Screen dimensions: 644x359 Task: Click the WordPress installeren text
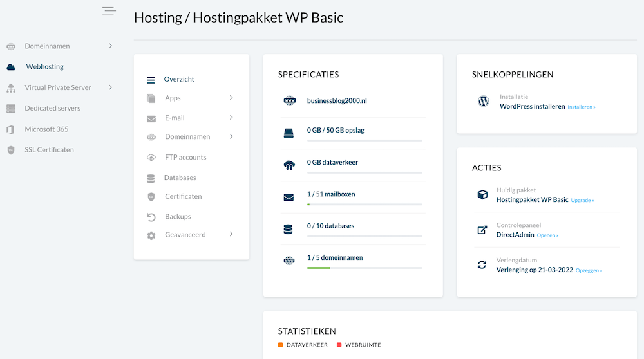click(533, 106)
